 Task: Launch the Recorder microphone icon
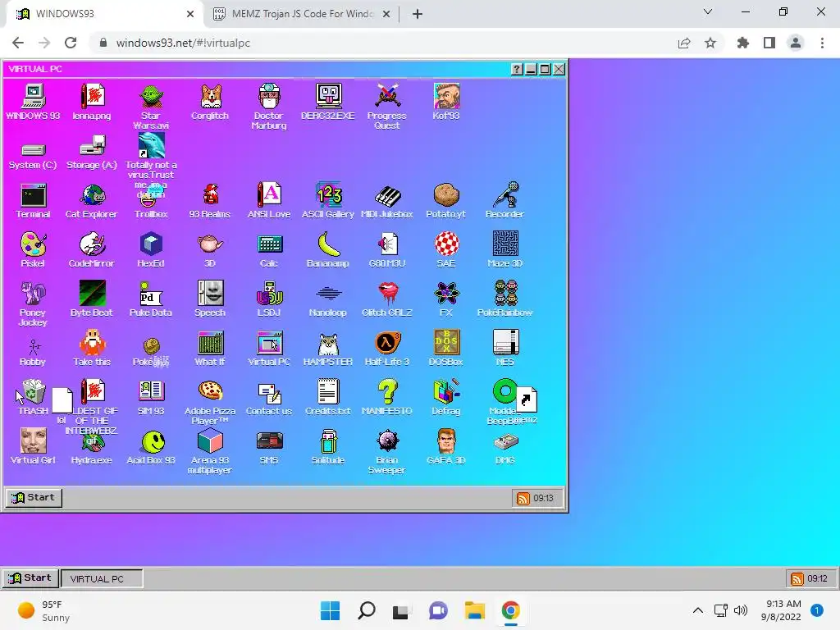click(504, 195)
